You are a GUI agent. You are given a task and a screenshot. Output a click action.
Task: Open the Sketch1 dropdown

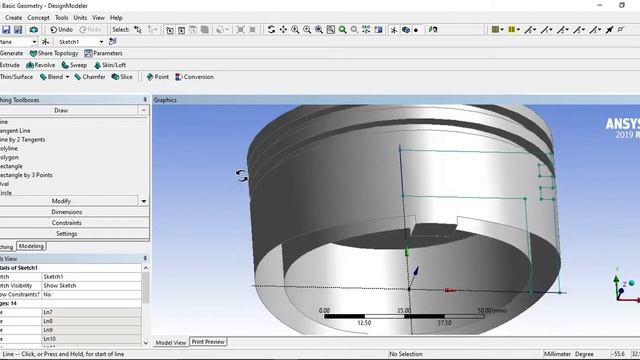click(x=101, y=42)
